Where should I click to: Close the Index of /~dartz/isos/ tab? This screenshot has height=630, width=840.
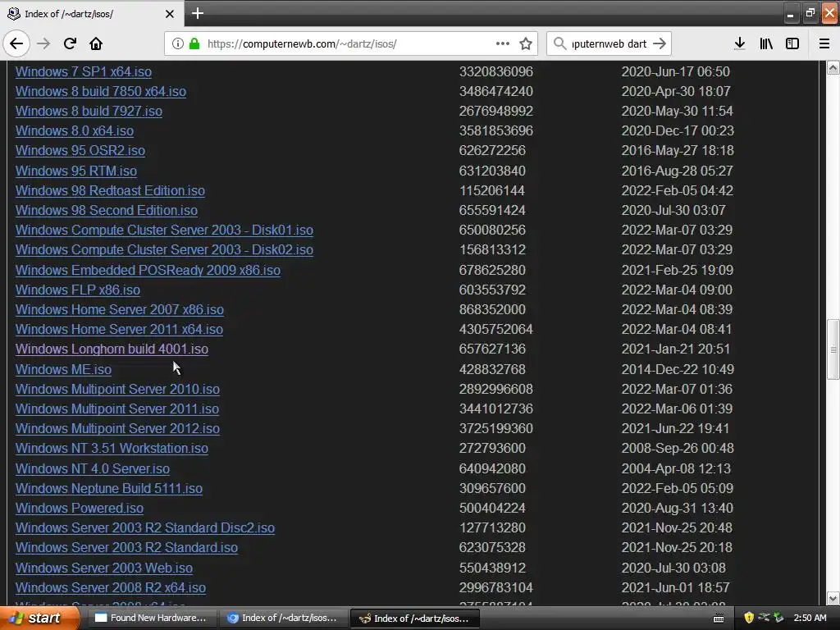170,14
